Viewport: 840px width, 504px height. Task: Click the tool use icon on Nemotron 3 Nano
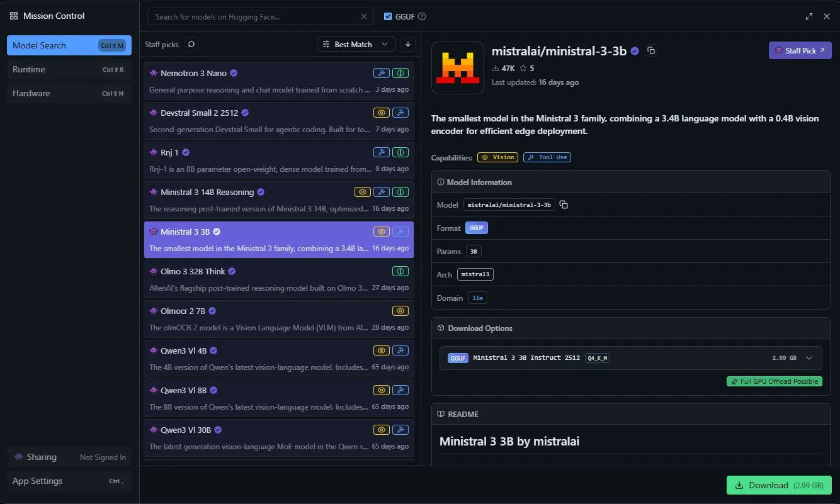pyautogui.click(x=381, y=73)
